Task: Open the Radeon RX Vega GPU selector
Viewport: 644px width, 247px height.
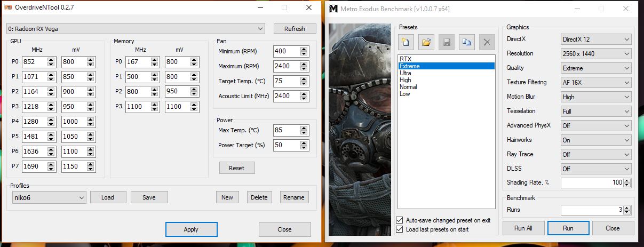Action: click(136, 28)
